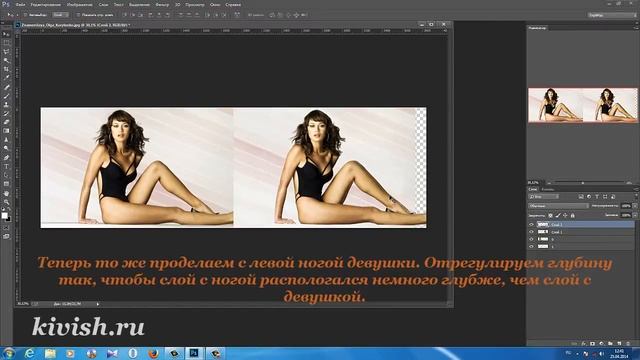
Task: Select the Gradient tool
Action: click(x=6, y=131)
